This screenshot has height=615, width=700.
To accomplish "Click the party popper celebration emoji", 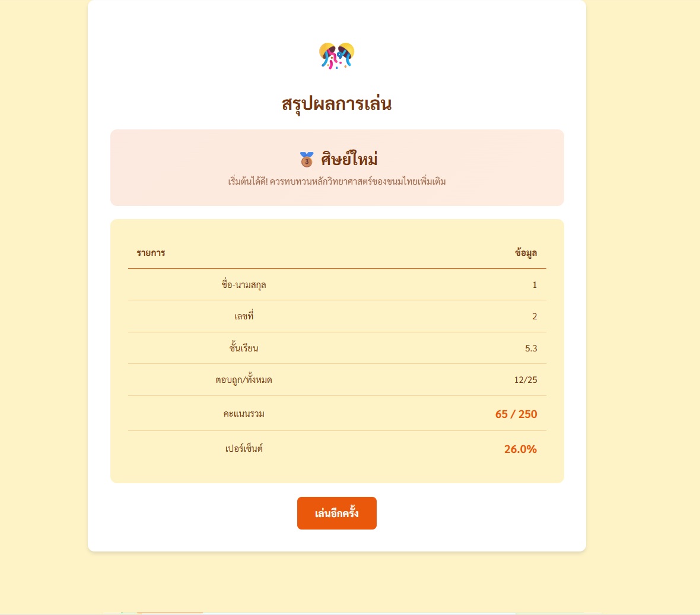I will point(336,56).
